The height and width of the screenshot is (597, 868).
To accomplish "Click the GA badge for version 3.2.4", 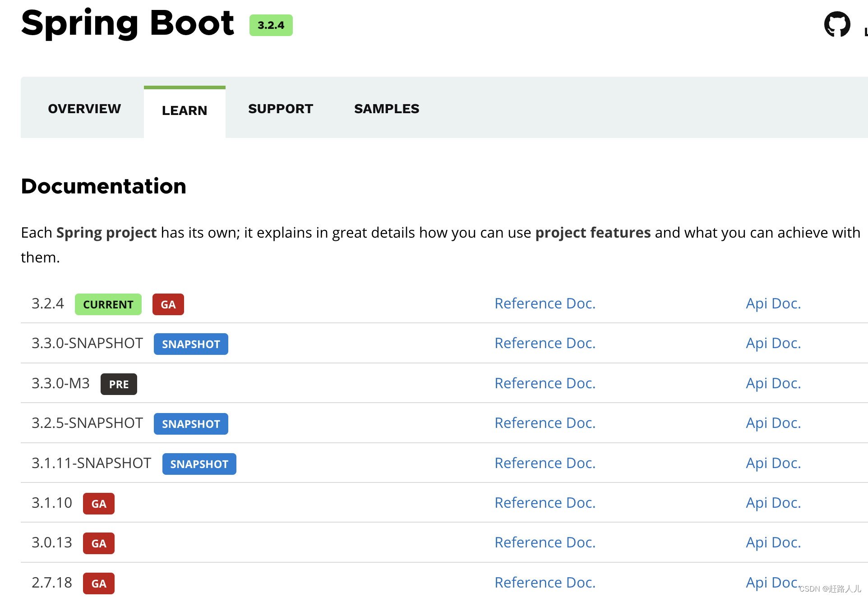I will tap(168, 304).
